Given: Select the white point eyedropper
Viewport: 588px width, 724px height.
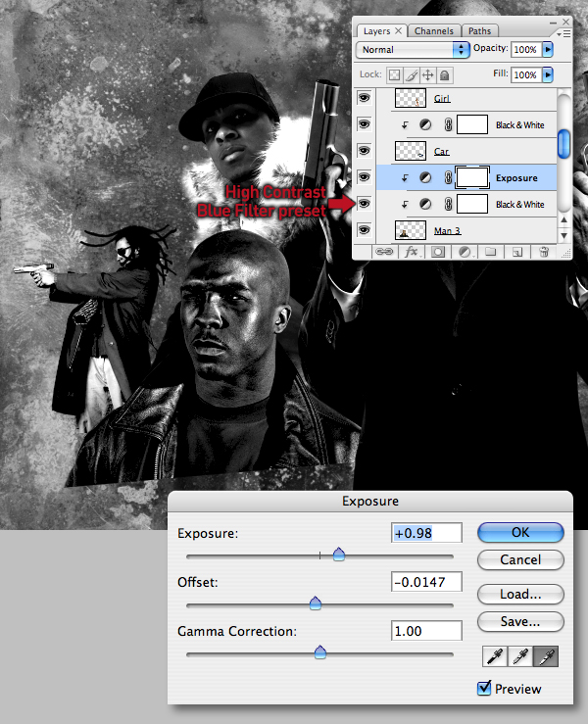Looking at the screenshot, I should [x=546, y=656].
